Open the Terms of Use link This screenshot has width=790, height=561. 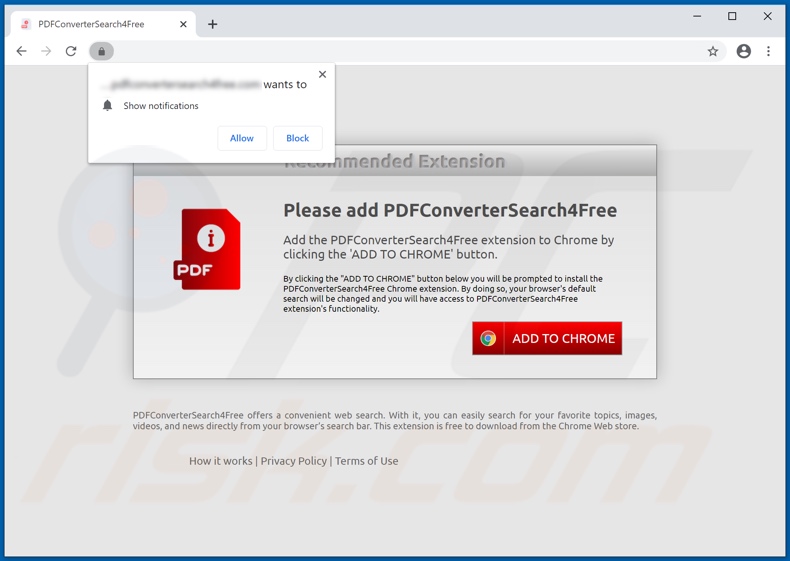point(366,461)
